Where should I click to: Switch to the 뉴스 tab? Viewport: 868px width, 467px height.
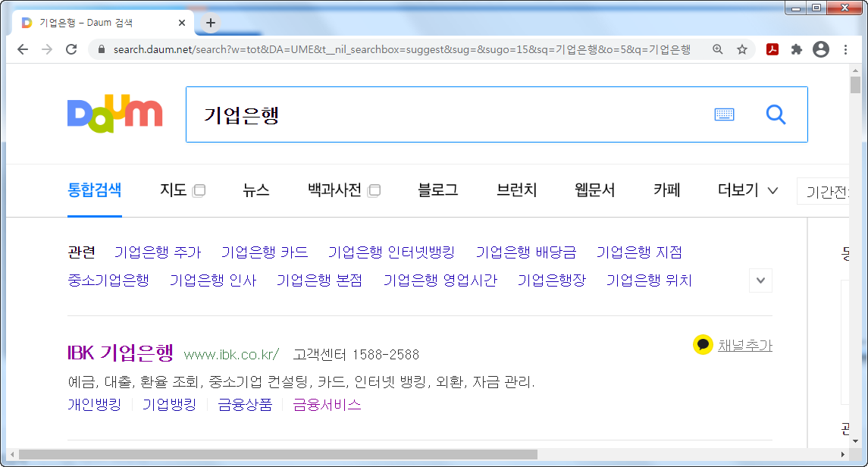[x=255, y=190]
